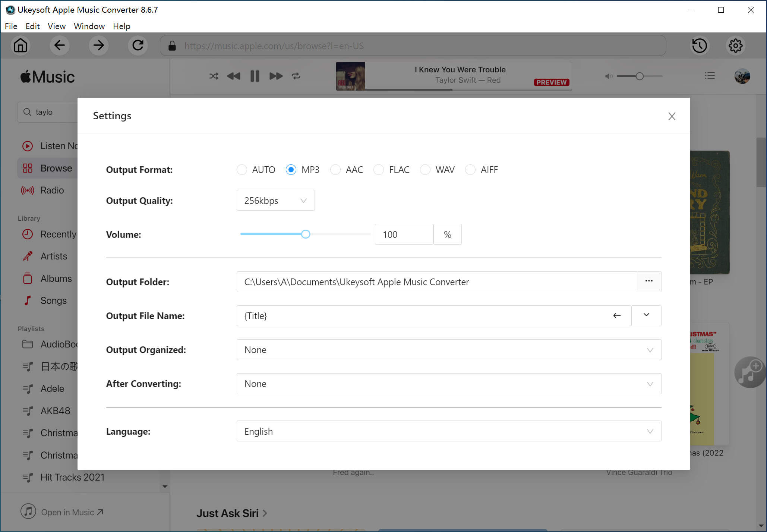
Task: Click the history/recent activity icon
Action: click(x=700, y=45)
